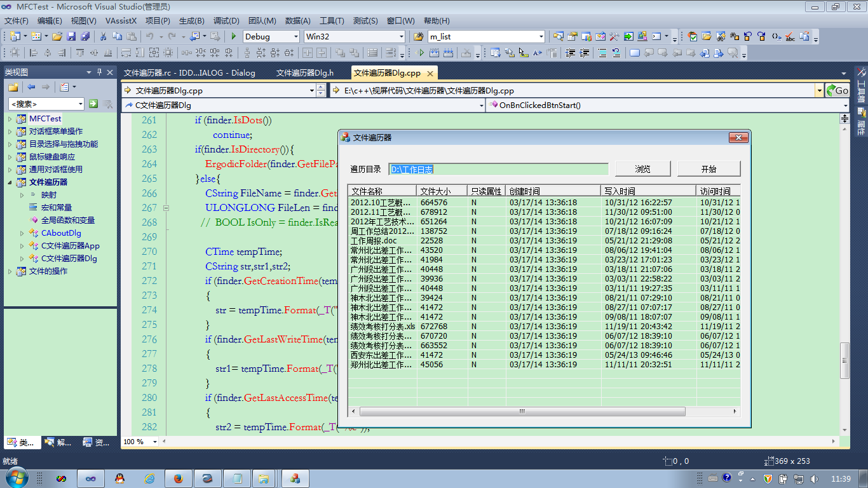Close the 文件遍历器Dlg.cpp tab
Viewport: 868px width, 488px height.
pos(430,74)
